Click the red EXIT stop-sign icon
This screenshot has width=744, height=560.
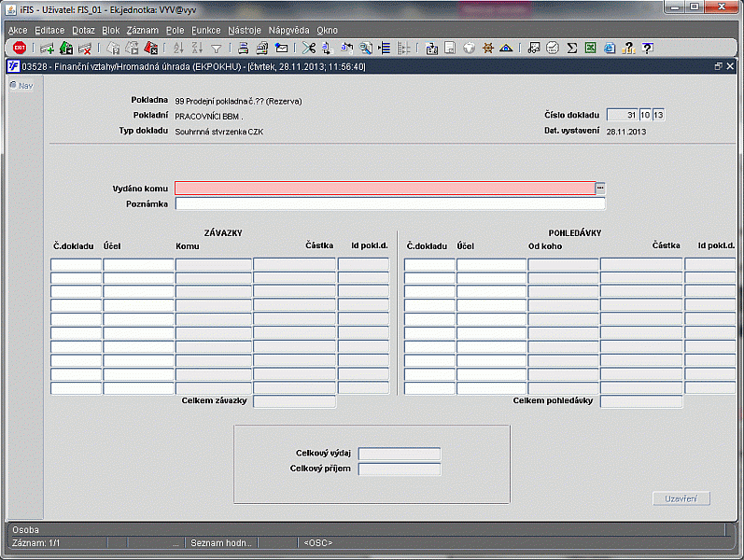point(20,48)
